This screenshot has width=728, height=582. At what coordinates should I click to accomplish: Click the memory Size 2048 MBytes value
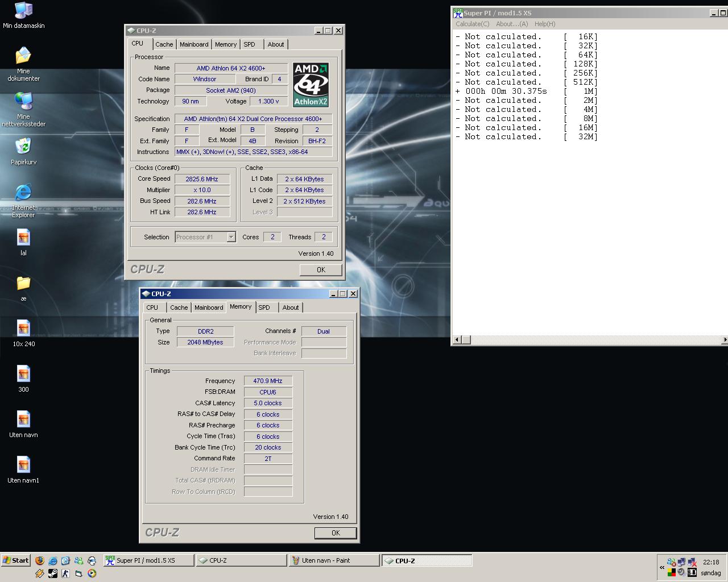205,342
